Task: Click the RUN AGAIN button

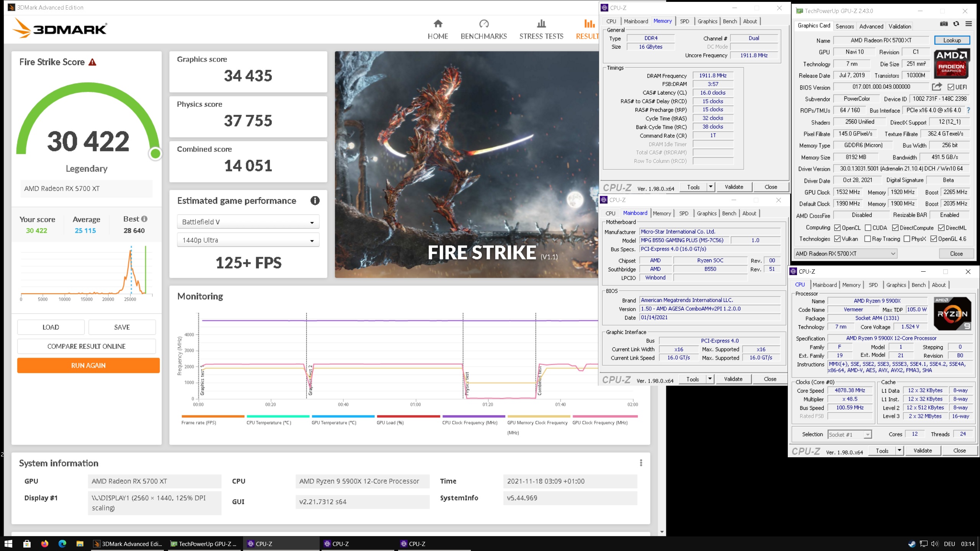Action: pyautogui.click(x=88, y=365)
